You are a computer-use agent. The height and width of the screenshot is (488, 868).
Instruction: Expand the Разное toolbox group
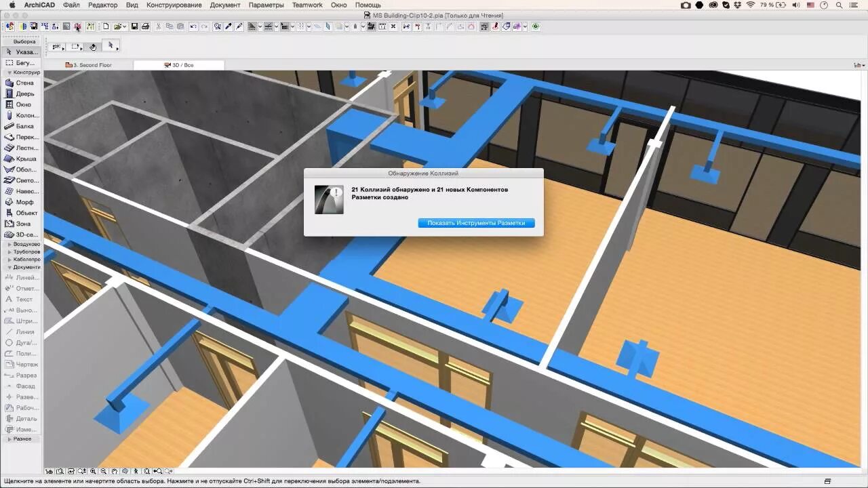[9, 439]
